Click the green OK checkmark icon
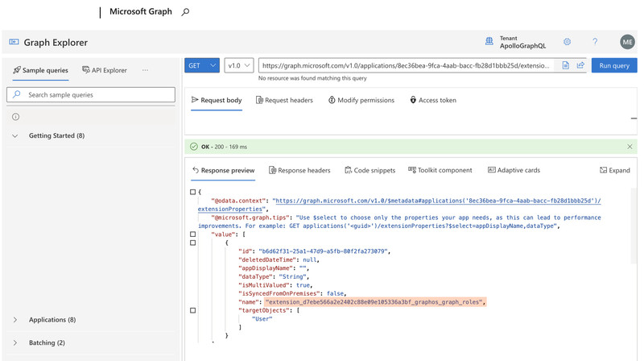Viewport: 644px width, 361px height. [x=194, y=147]
